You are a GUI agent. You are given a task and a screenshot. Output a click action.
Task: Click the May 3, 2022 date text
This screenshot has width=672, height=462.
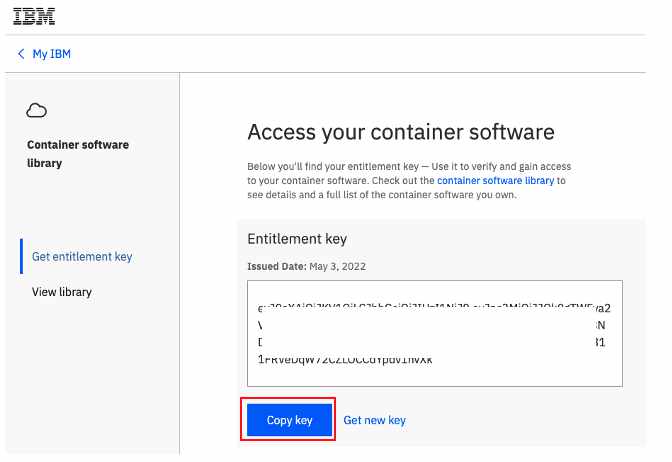click(338, 266)
